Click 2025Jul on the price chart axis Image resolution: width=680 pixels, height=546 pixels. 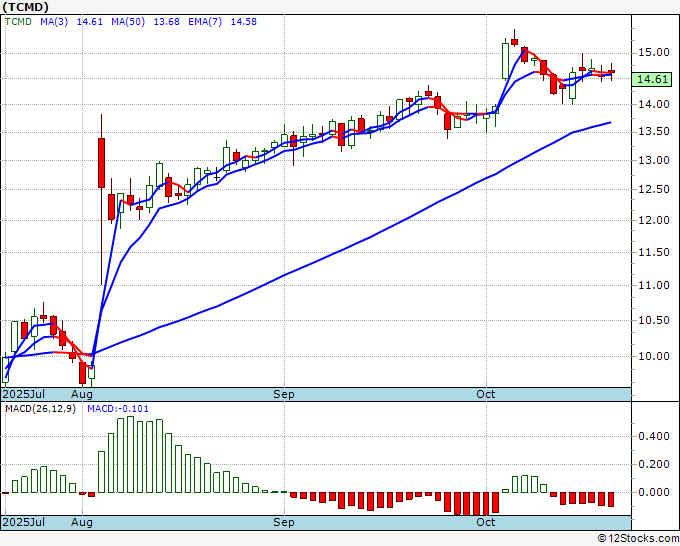point(24,394)
